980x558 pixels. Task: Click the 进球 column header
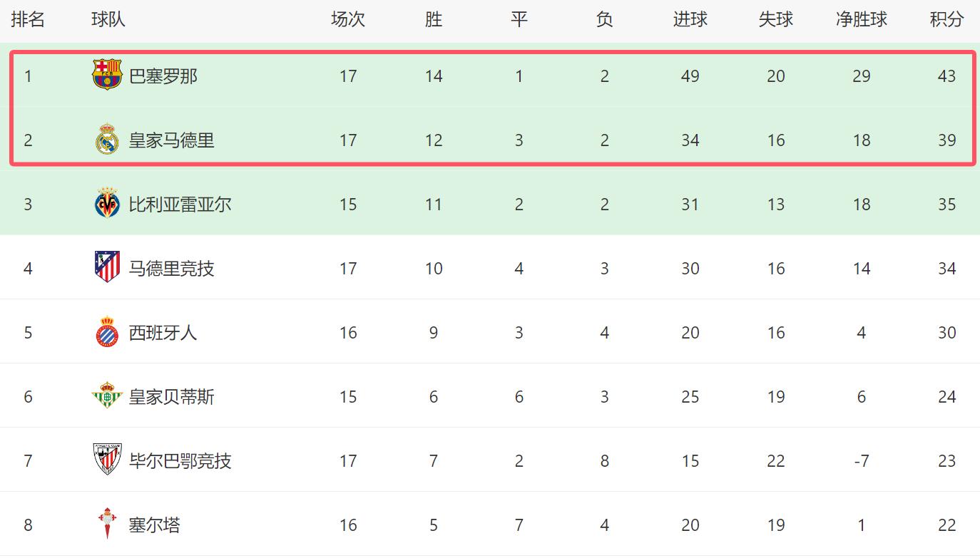click(690, 19)
